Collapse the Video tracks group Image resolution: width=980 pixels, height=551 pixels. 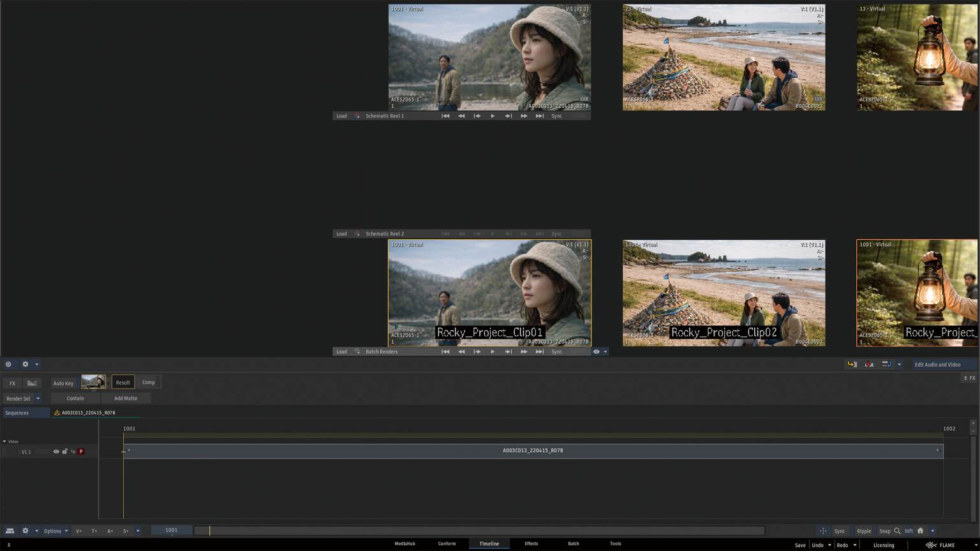click(4, 441)
